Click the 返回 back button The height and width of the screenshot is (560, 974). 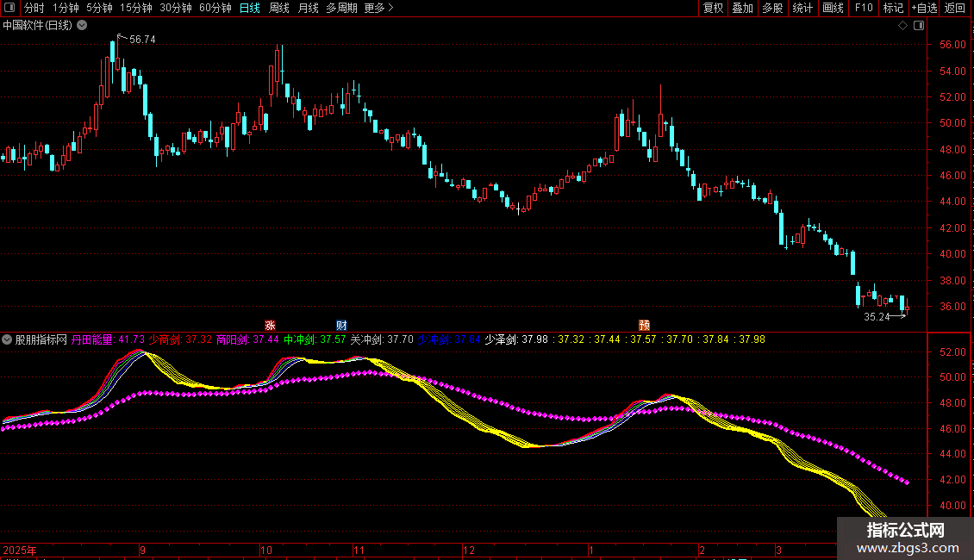tap(955, 8)
